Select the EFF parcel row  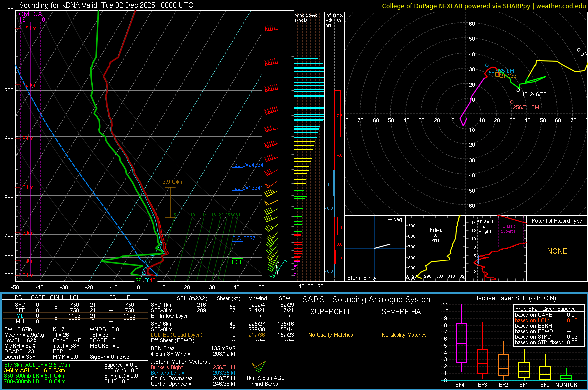point(74,310)
